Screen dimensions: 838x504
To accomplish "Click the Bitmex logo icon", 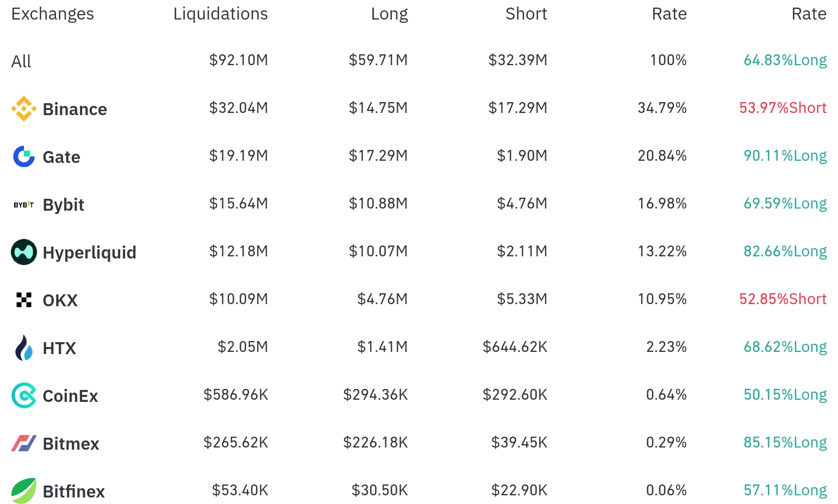I will point(24,443).
